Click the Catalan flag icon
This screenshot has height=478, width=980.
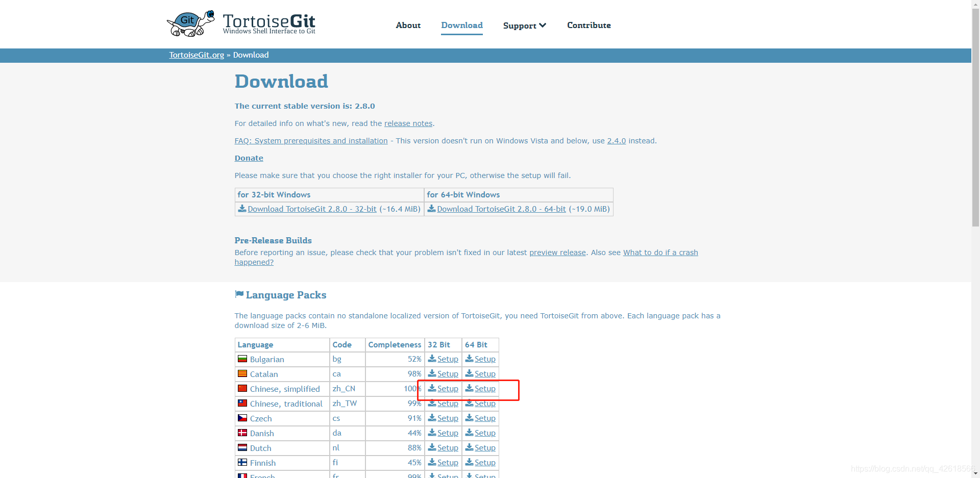tap(242, 374)
